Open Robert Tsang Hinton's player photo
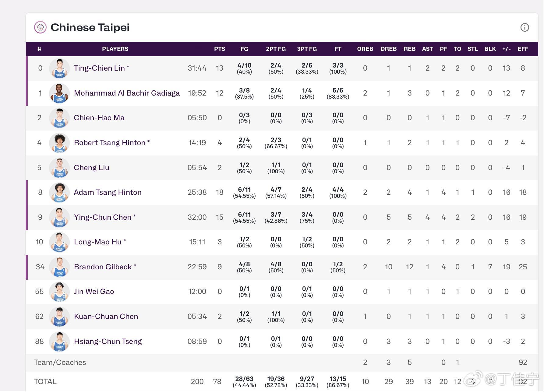Screen dimensions: 544x392 (59, 143)
